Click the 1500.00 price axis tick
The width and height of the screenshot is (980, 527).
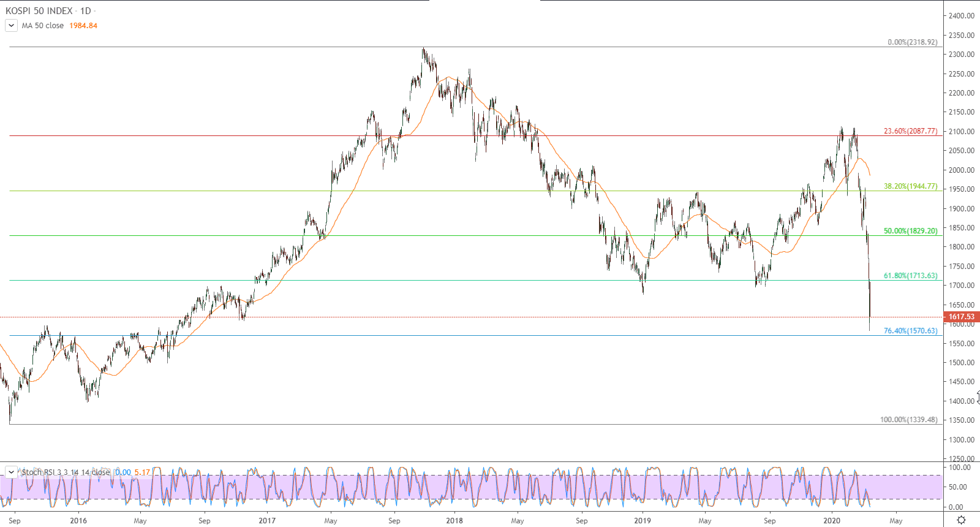click(962, 363)
